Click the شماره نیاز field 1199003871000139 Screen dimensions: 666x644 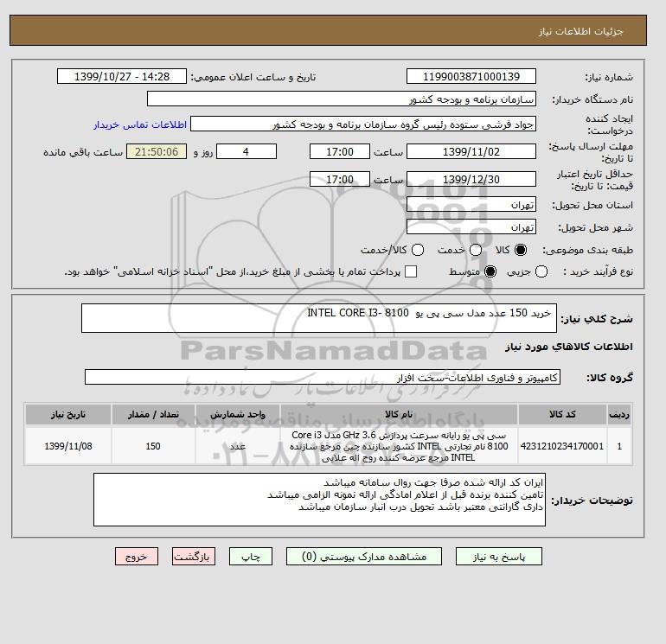pos(471,76)
